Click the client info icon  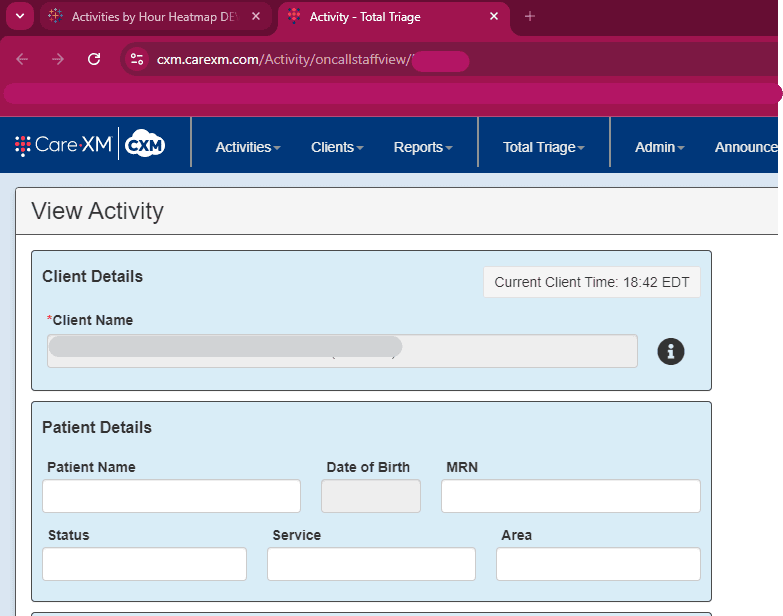[x=671, y=351]
